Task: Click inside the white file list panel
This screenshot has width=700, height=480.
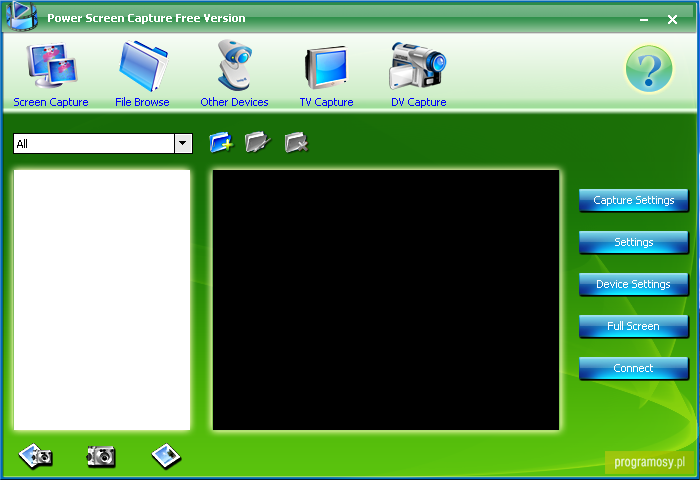Action: coord(102,300)
